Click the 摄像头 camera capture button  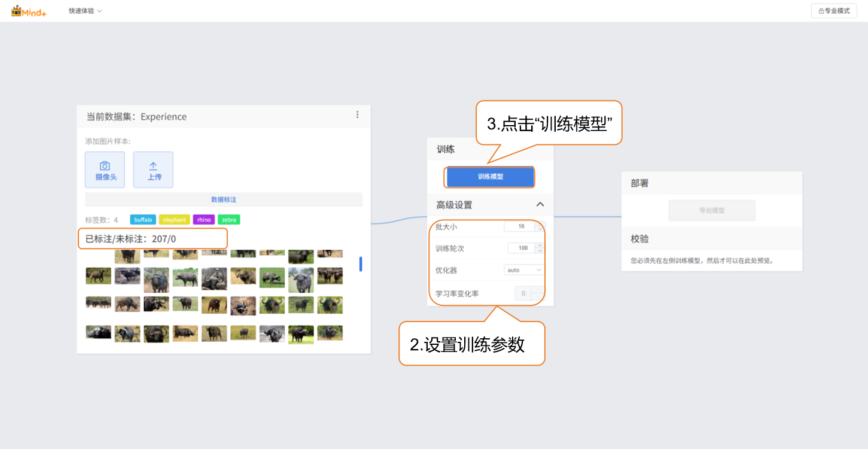pyautogui.click(x=105, y=169)
